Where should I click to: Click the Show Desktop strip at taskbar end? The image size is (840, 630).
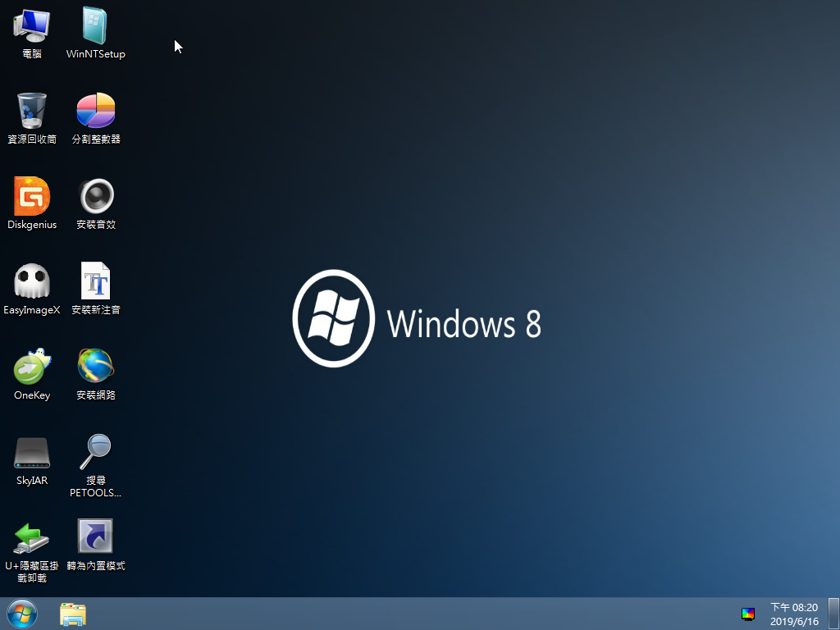pyautogui.click(x=834, y=614)
